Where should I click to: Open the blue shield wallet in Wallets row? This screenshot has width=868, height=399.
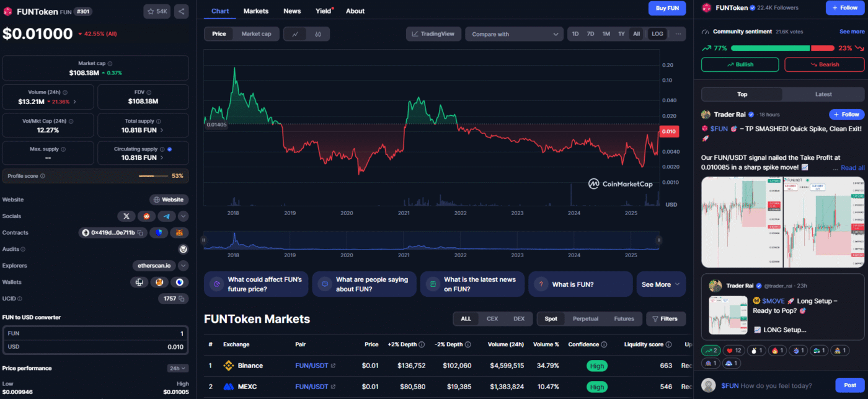[x=180, y=282]
